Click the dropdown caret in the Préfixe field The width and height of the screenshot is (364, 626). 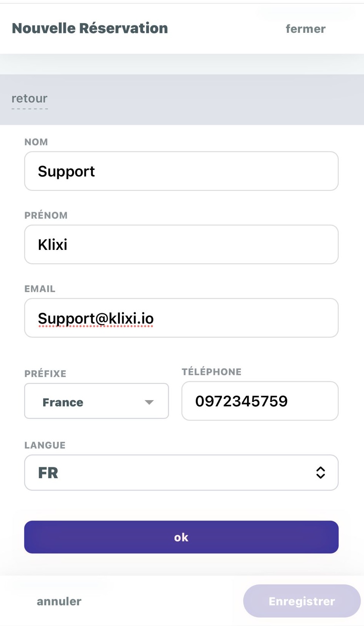(x=149, y=402)
